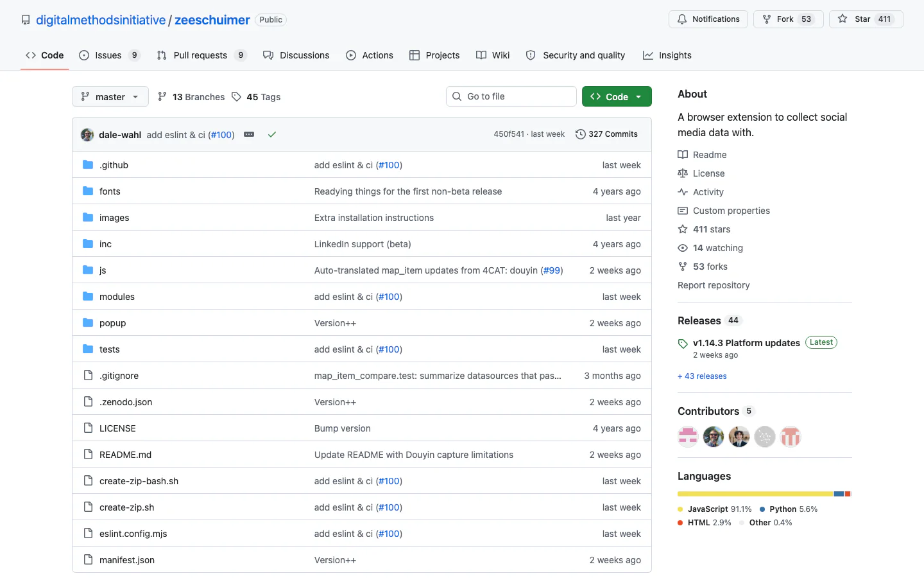This screenshot has width=924, height=578.
Task: Click Report repository
Action: coord(714,285)
